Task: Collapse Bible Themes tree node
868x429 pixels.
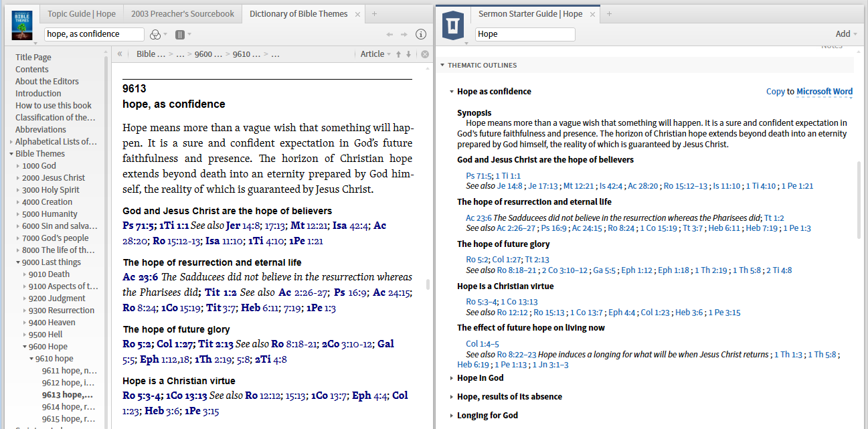Action: click(x=11, y=154)
